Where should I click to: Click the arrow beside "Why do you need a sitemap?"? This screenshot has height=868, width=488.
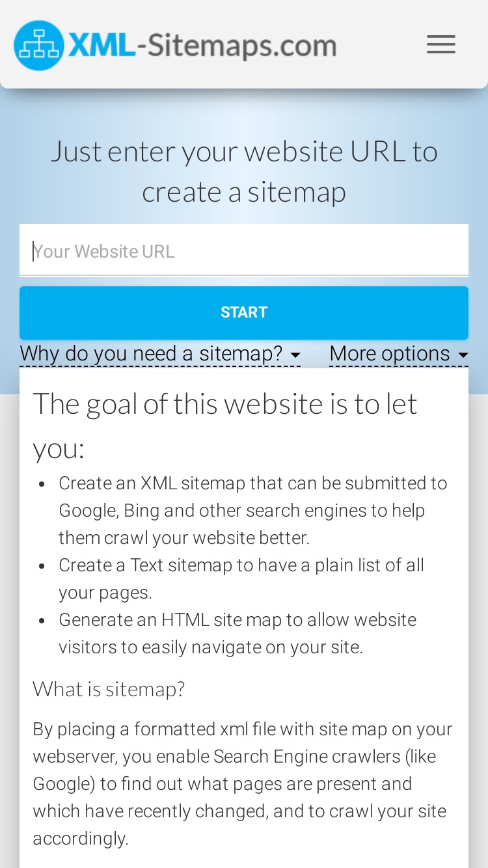tap(295, 355)
